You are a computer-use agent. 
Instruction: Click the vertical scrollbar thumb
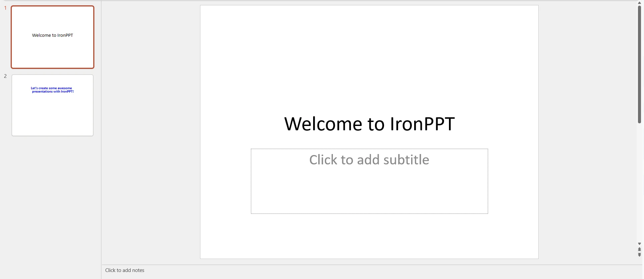[639, 63]
